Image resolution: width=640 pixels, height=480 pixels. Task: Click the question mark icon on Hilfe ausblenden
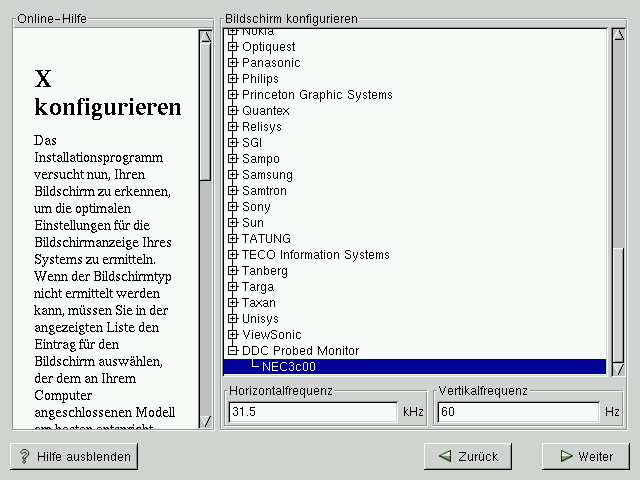point(24,456)
